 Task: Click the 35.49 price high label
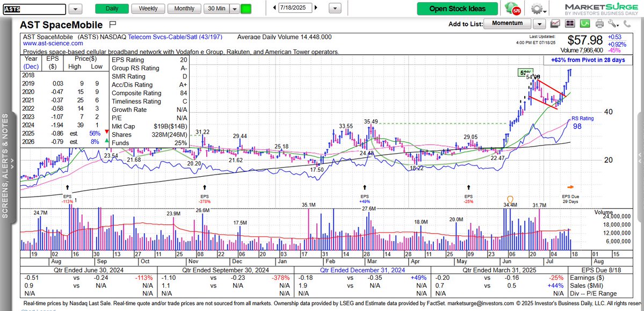click(x=371, y=121)
